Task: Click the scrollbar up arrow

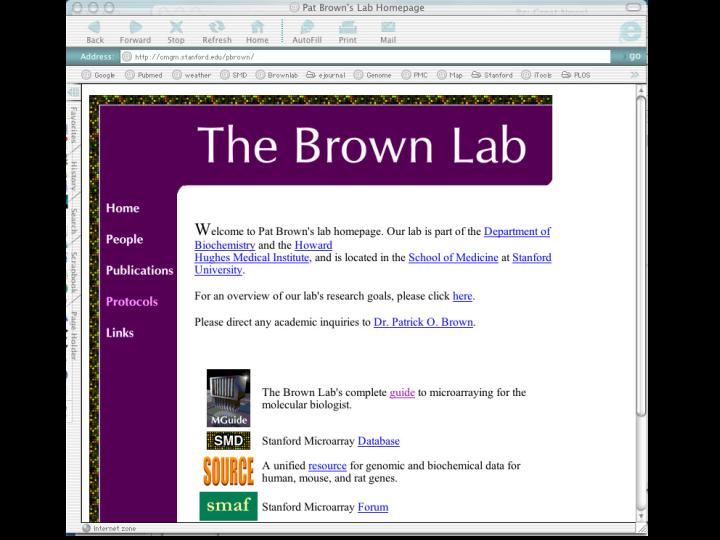Action: 641,90
